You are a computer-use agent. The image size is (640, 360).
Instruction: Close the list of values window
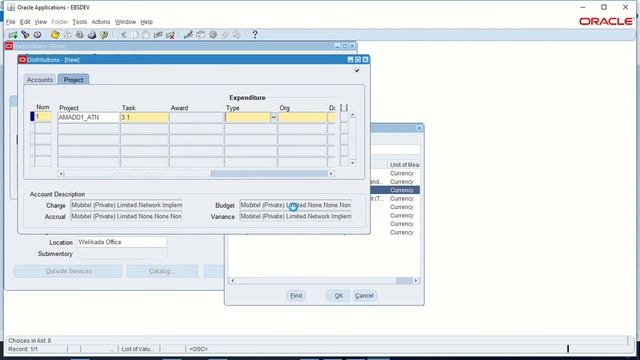[x=419, y=128]
